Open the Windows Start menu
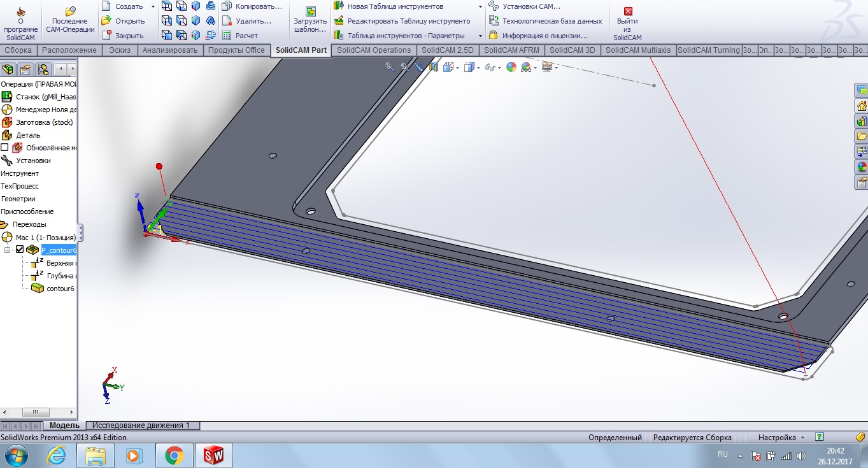This screenshot has width=868, height=472. pyautogui.click(x=17, y=455)
